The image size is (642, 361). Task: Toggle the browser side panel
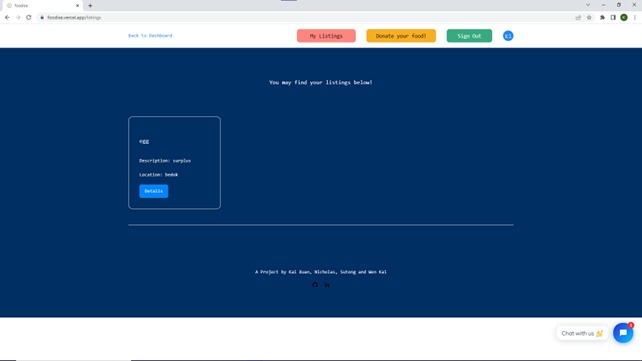click(x=613, y=18)
